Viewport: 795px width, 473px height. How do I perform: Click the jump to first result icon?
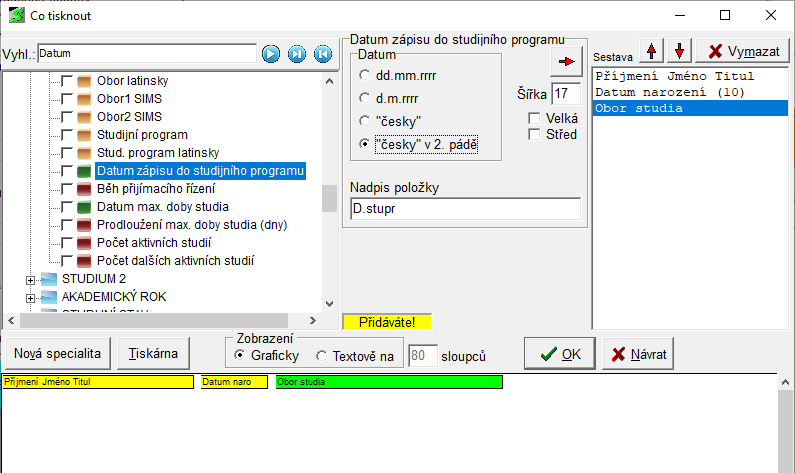(322, 54)
